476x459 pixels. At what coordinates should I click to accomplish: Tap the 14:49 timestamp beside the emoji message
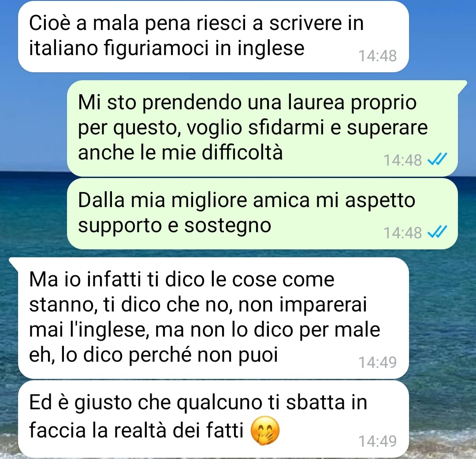click(378, 441)
